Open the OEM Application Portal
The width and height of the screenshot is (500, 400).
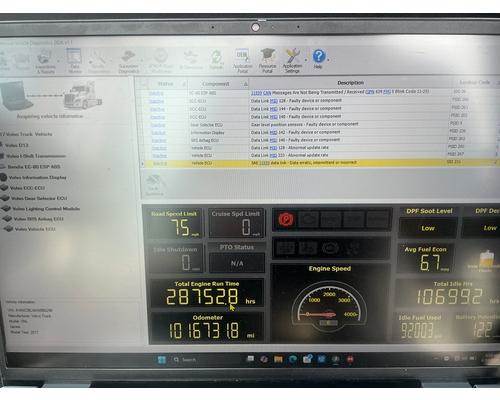click(x=242, y=61)
